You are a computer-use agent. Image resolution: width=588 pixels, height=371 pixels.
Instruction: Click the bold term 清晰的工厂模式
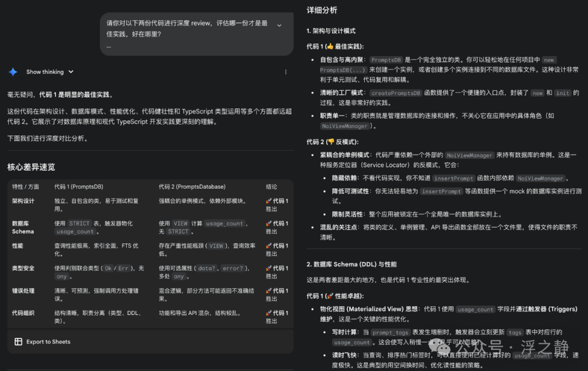coord(341,92)
